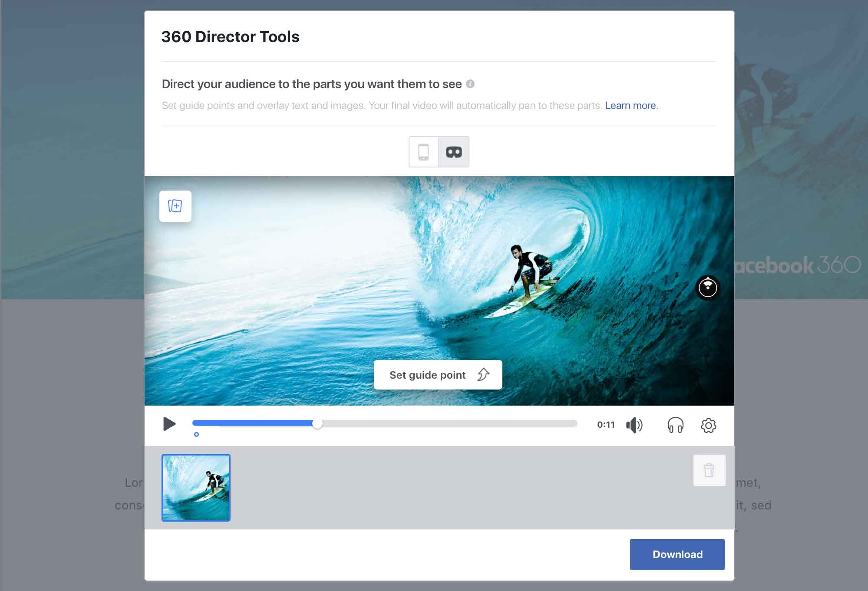This screenshot has width=868, height=591.
Task: Click the guide point marker below timeline
Action: 196,434
